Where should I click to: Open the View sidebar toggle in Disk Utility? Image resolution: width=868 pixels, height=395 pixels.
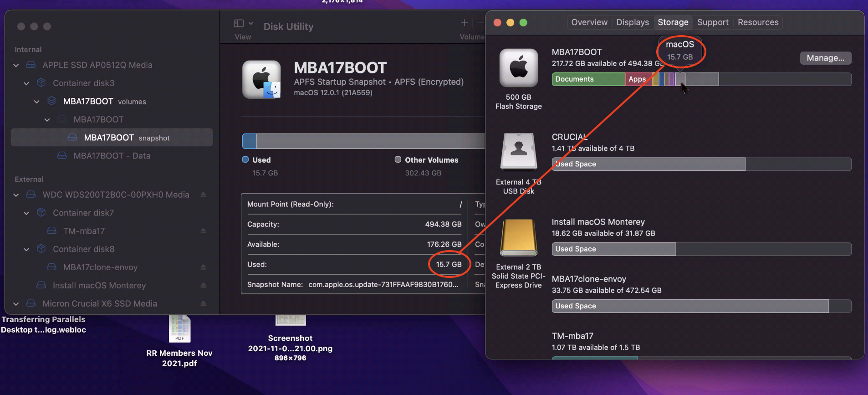[239, 23]
